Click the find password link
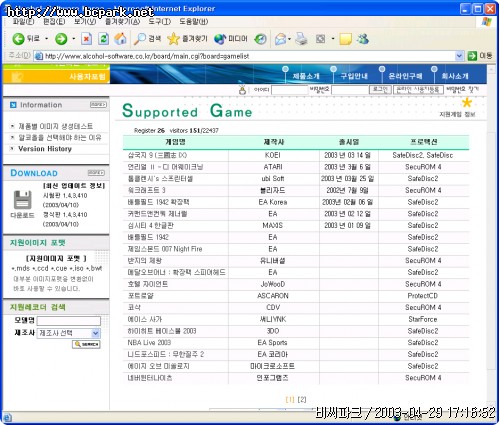 pos(462,89)
